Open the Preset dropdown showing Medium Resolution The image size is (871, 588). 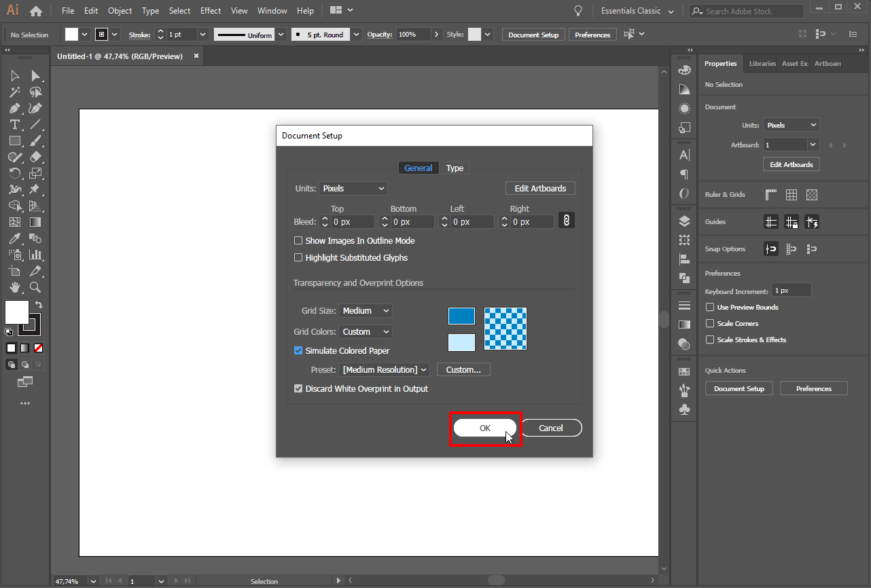point(383,369)
